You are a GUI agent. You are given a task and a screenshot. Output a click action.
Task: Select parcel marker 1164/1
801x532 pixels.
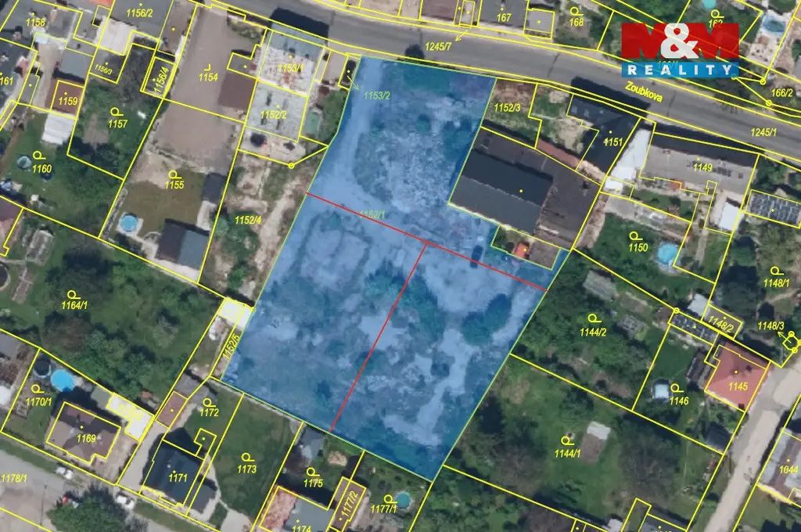tap(75, 300)
